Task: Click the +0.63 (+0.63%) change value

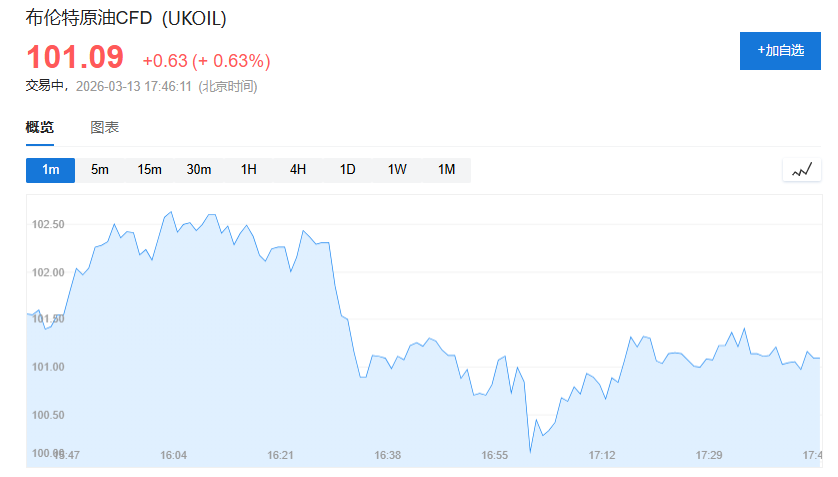Action: tap(206, 61)
